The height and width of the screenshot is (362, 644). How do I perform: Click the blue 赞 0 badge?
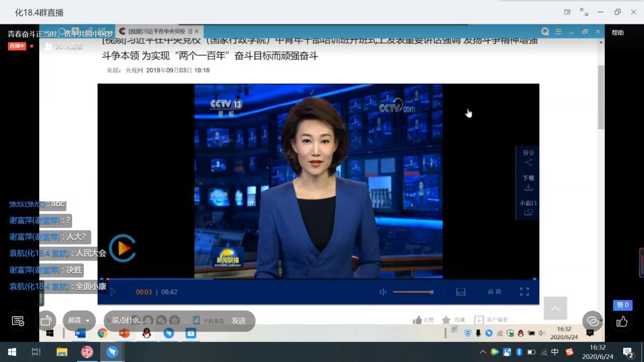623,305
